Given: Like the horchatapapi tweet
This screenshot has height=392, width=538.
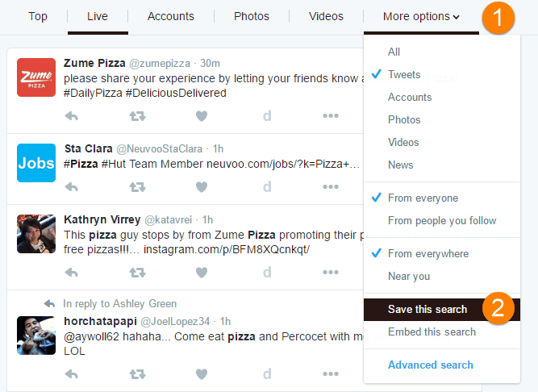Looking at the screenshot, I should 202,374.
